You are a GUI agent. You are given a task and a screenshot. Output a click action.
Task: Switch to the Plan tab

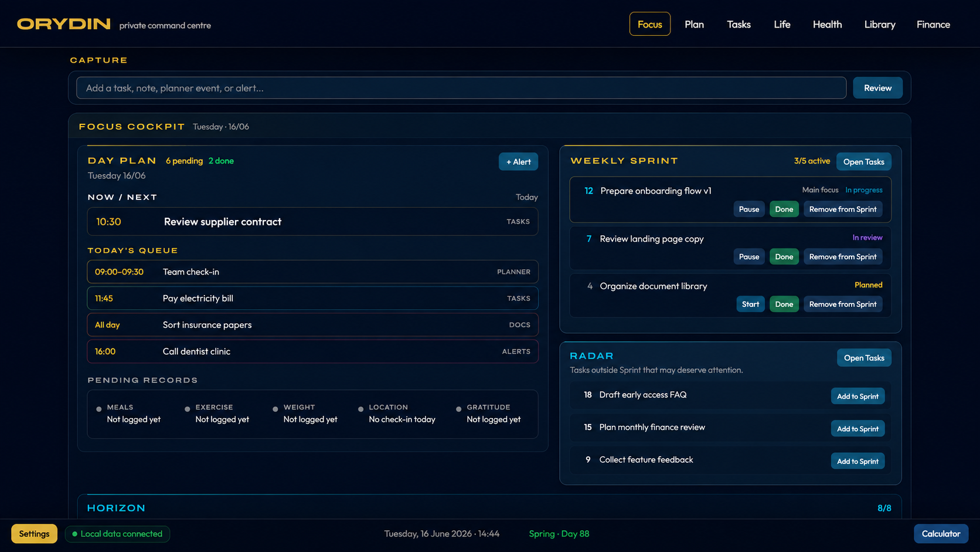pos(694,24)
